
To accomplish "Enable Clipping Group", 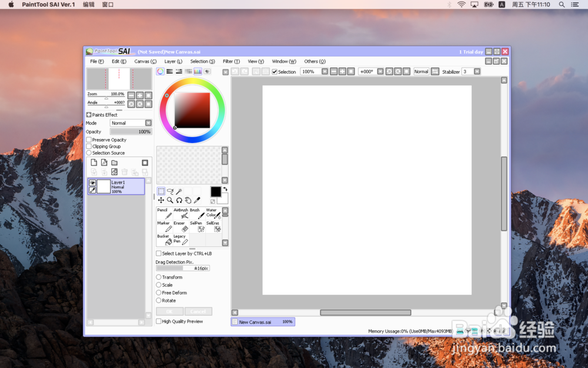I will (x=89, y=147).
